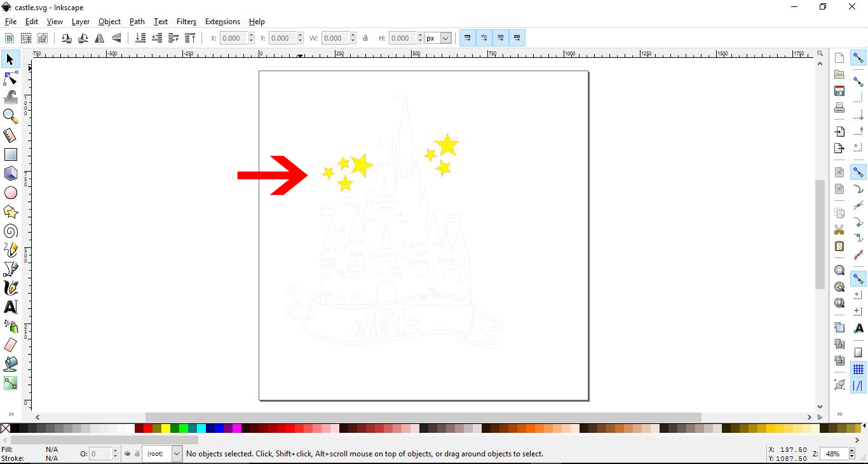Select the Node editing tool
This screenshot has width=868, height=464.
pos(10,78)
